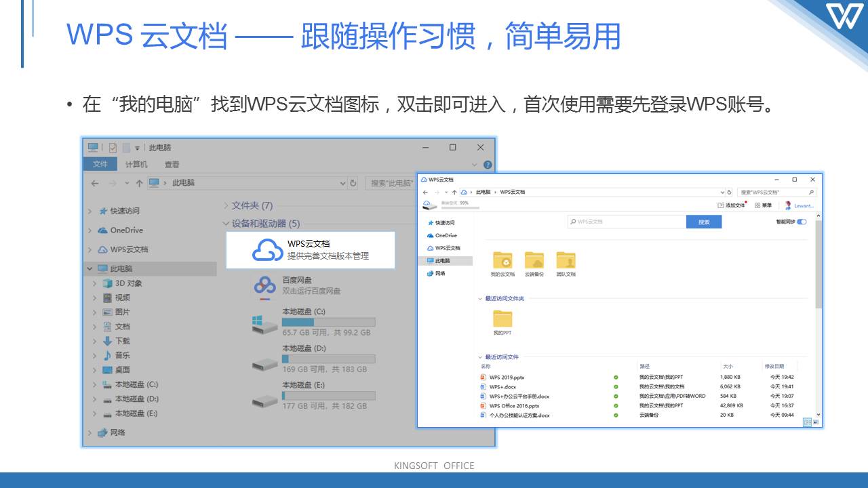Click the properties checkmark icon in 此电脑 title bar
Viewport: 868px width, 488px height.
point(113,147)
